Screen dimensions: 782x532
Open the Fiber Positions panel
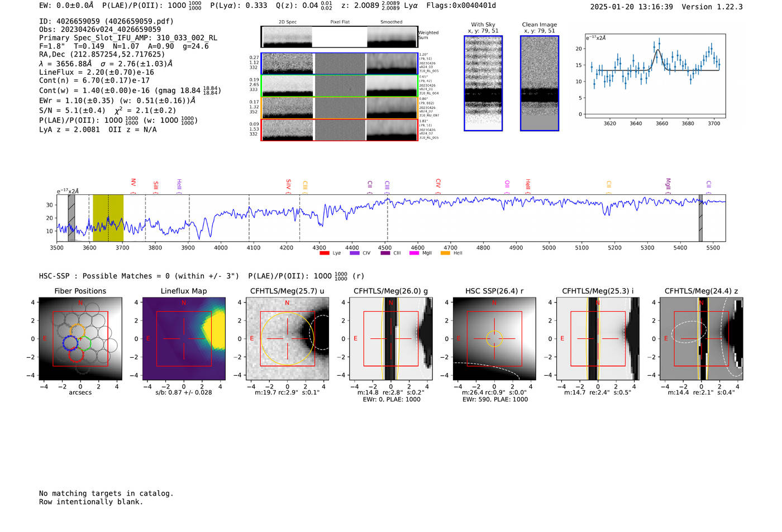pyautogui.click(x=80, y=339)
